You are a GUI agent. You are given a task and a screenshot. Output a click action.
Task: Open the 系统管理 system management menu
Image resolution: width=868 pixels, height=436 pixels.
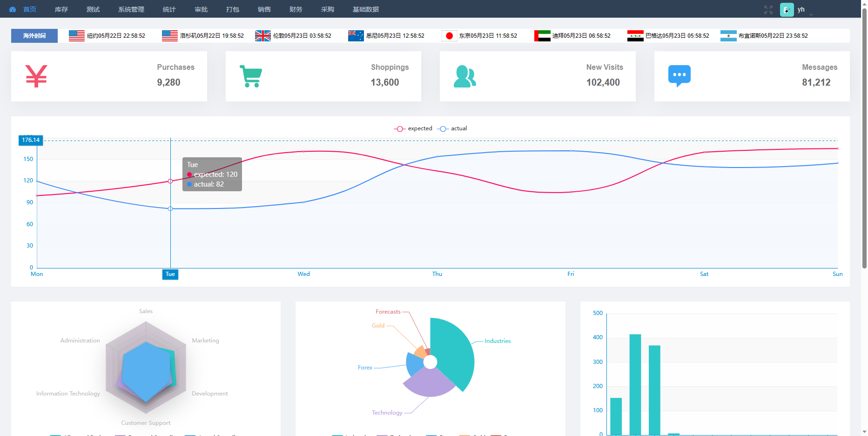coord(131,9)
